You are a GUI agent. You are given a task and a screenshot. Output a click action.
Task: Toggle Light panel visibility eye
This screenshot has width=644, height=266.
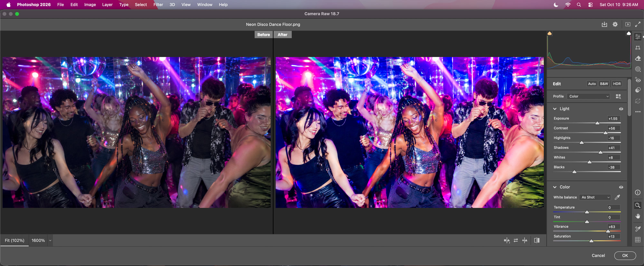(x=621, y=109)
